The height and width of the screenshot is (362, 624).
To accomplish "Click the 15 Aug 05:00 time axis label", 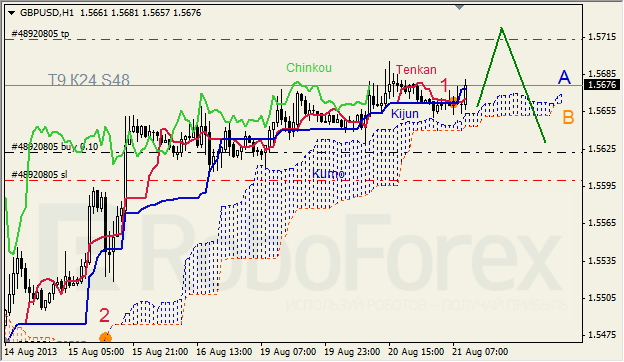I will [96, 352].
